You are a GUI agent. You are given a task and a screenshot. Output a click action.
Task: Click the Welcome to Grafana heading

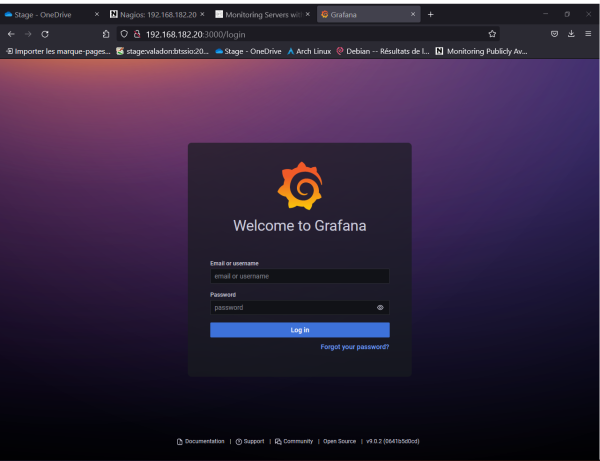300,226
